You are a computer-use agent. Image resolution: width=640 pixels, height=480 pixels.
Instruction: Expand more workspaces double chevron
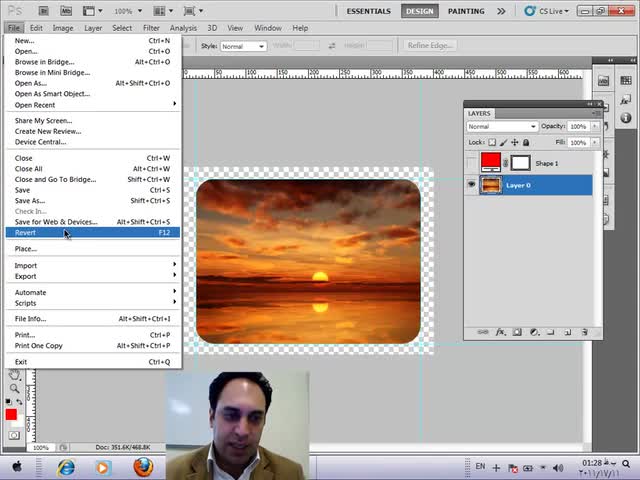coord(501,11)
